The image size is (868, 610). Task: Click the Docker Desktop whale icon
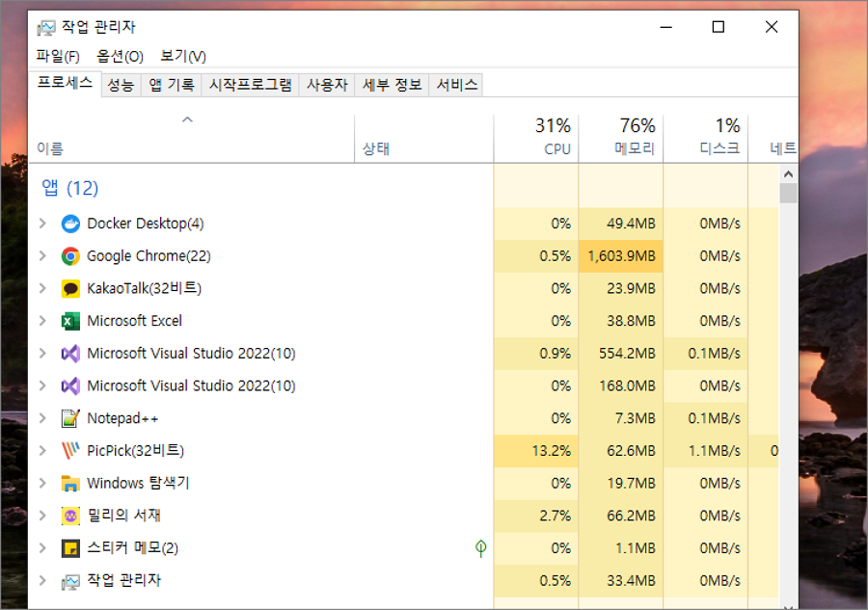70,224
